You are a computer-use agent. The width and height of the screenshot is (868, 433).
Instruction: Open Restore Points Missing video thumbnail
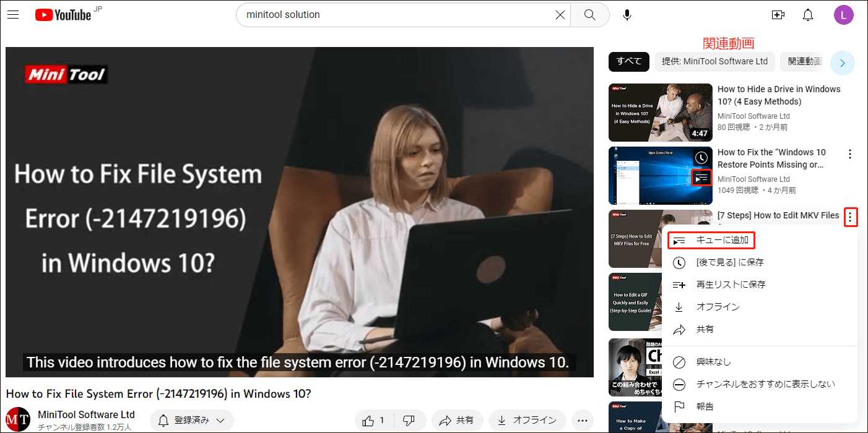click(661, 176)
